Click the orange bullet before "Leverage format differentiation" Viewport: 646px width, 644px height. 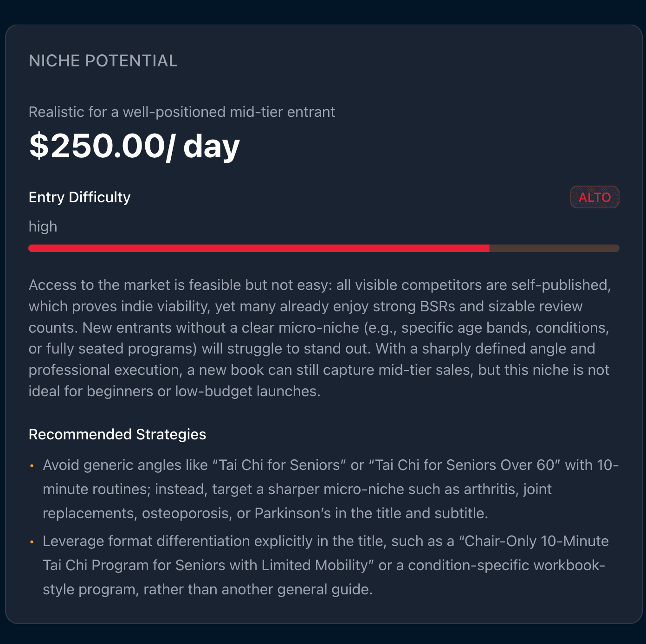coord(32,541)
